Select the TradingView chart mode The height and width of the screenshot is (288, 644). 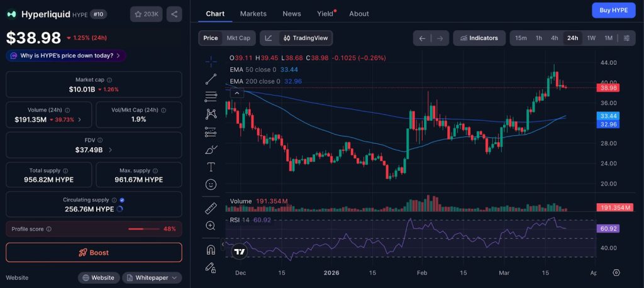(306, 38)
